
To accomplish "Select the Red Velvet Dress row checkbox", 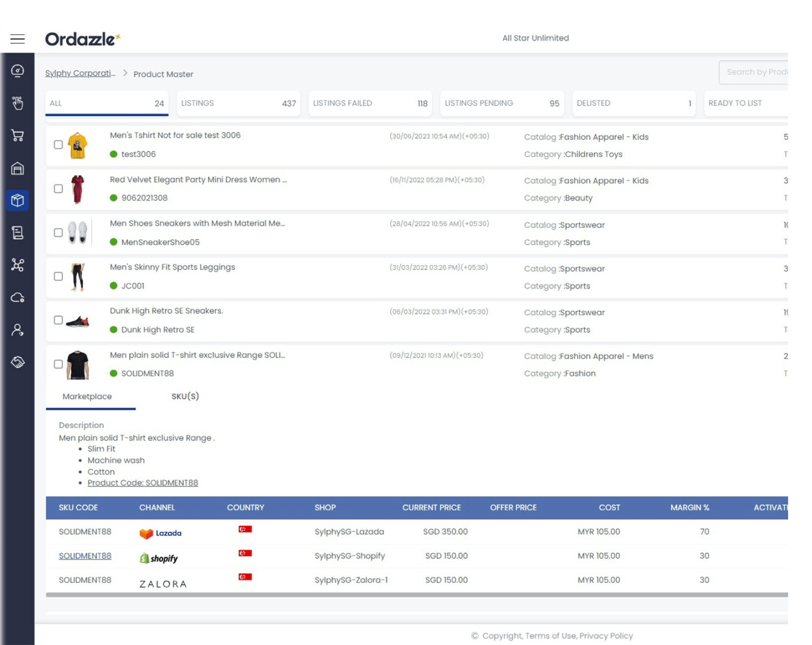I will tap(58, 189).
